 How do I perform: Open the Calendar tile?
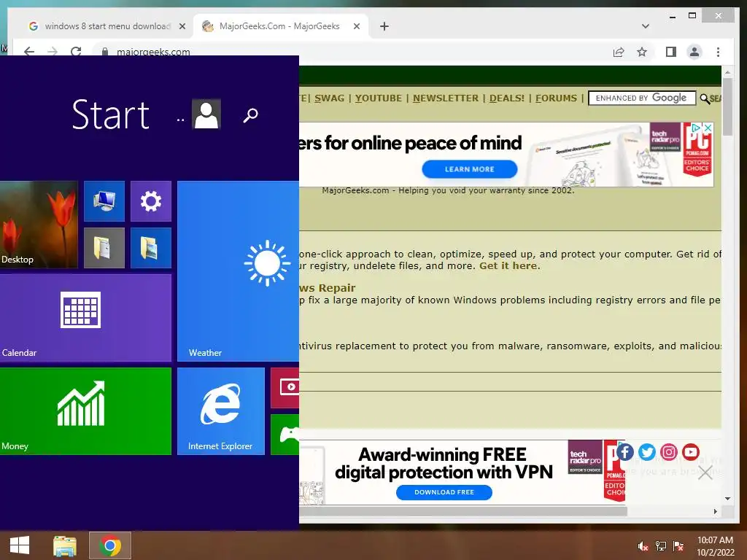tap(86, 318)
